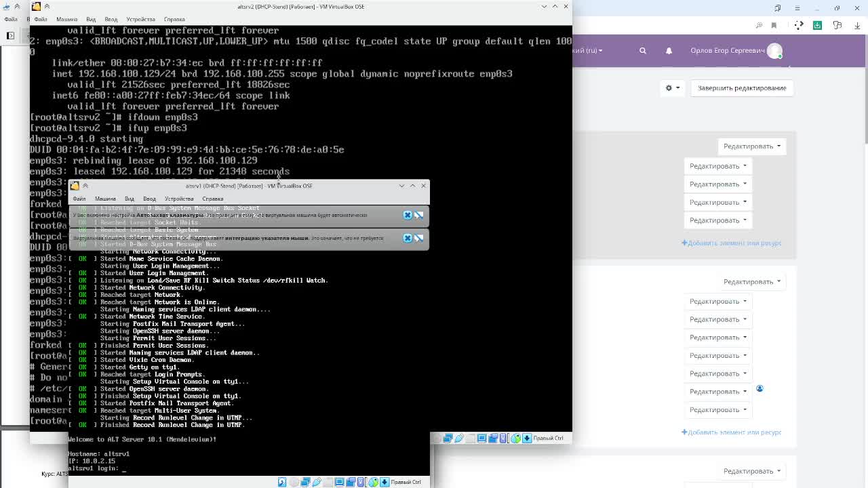Image resolution: width=868 pixels, height=488 pixels.
Task: Click altsrv1 status bar hard disk icon
Action: (281, 482)
